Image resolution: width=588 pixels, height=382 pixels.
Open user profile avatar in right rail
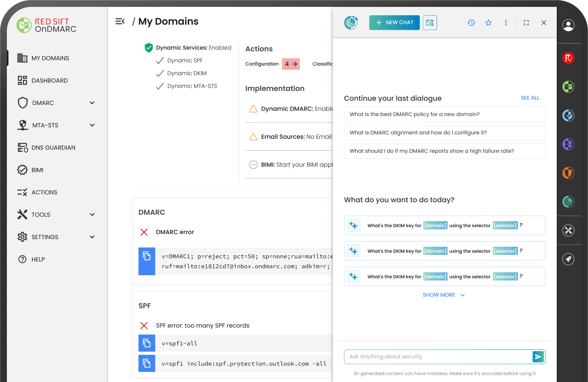569,25
